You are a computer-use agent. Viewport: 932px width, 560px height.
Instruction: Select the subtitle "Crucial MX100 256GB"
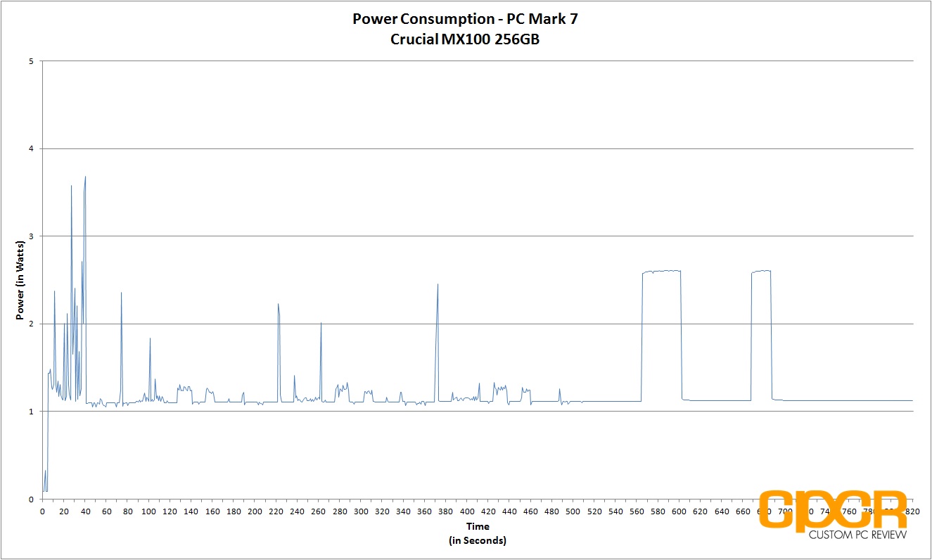click(465, 39)
